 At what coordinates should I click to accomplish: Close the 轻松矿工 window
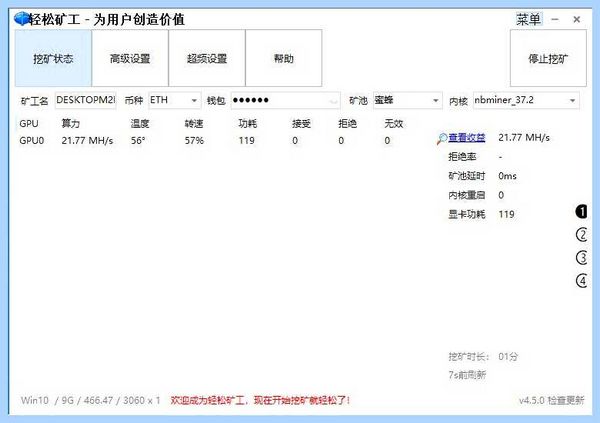point(577,19)
